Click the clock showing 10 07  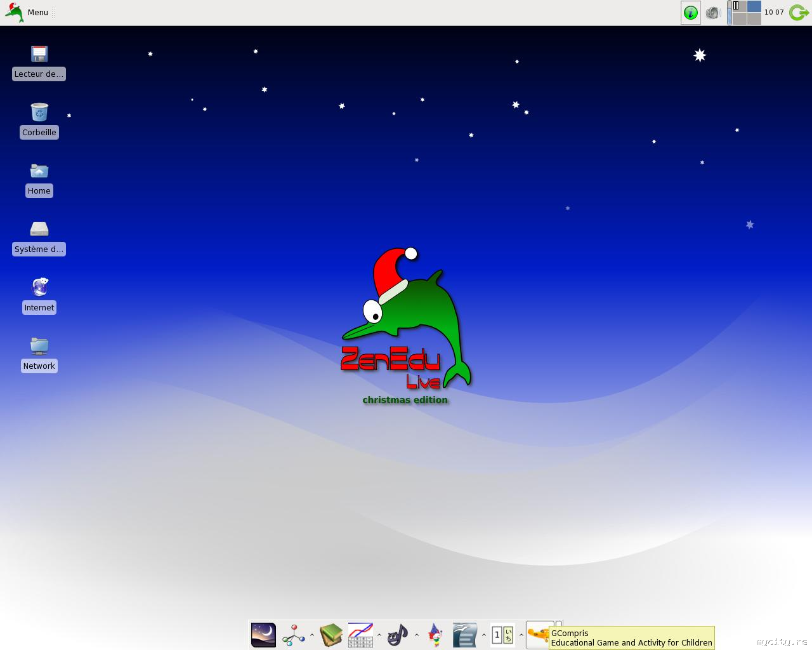(x=774, y=13)
